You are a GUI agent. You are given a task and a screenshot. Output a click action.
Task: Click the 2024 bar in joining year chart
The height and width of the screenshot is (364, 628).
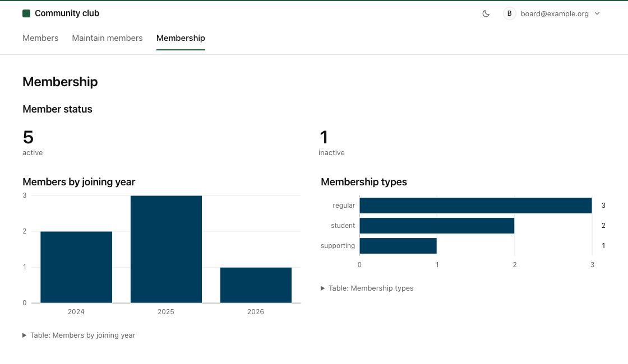[76, 267]
